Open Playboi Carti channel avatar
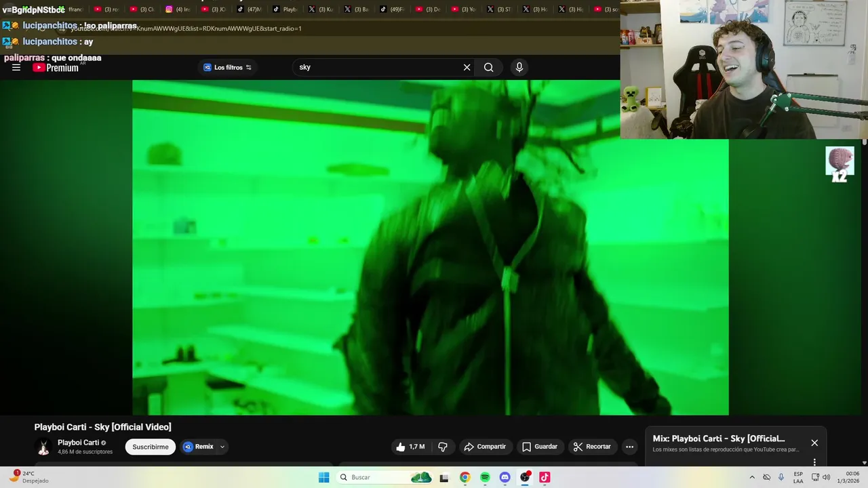The height and width of the screenshot is (488, 868). click(x=43, y=447)
